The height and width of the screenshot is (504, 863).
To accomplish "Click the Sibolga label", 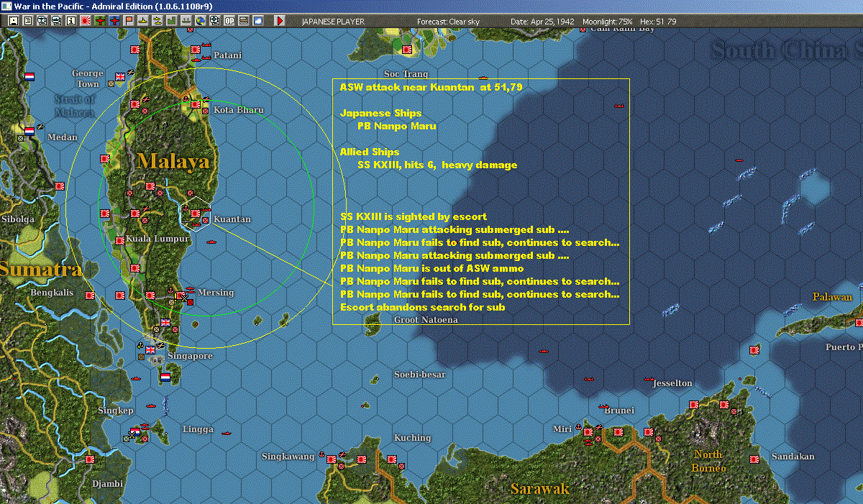I will (x=18, y=219).
